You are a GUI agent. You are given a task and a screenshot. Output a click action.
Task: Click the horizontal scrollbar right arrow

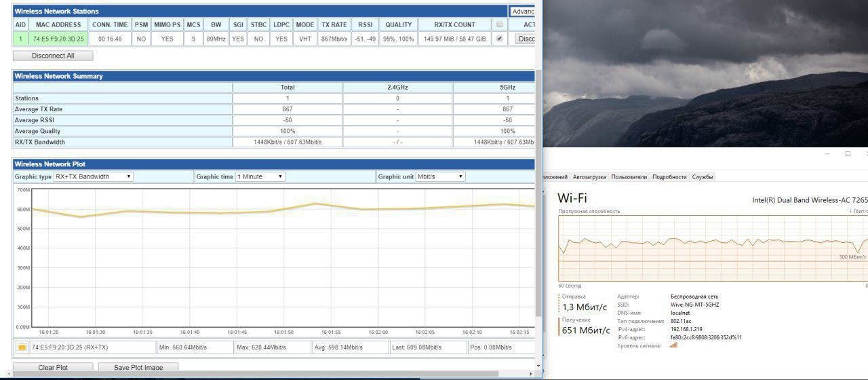point(531,374)
